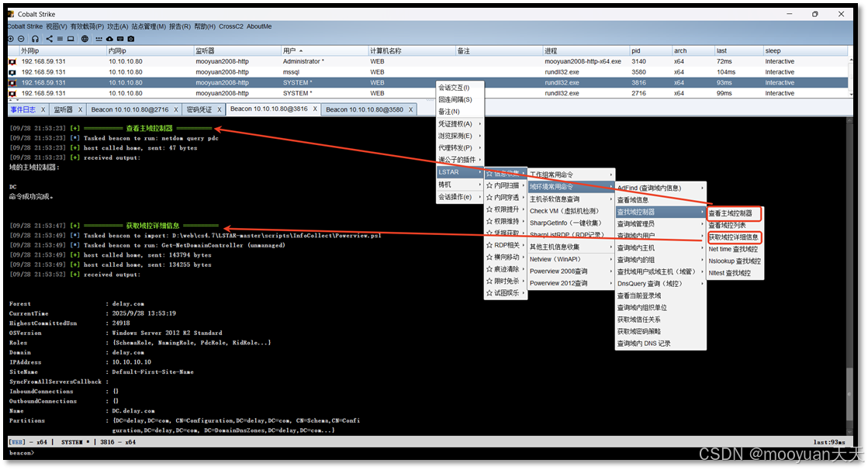Click the beacon icon of pid 3816 row
The image size is (868, 470).
(x=12, y=82)
